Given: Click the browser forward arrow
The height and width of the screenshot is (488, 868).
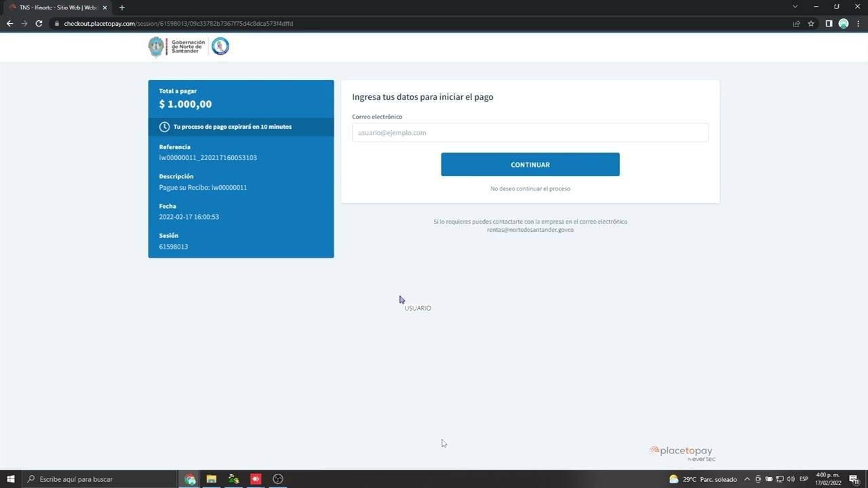Looking at the screenshot, I should (x=24, y=23).
